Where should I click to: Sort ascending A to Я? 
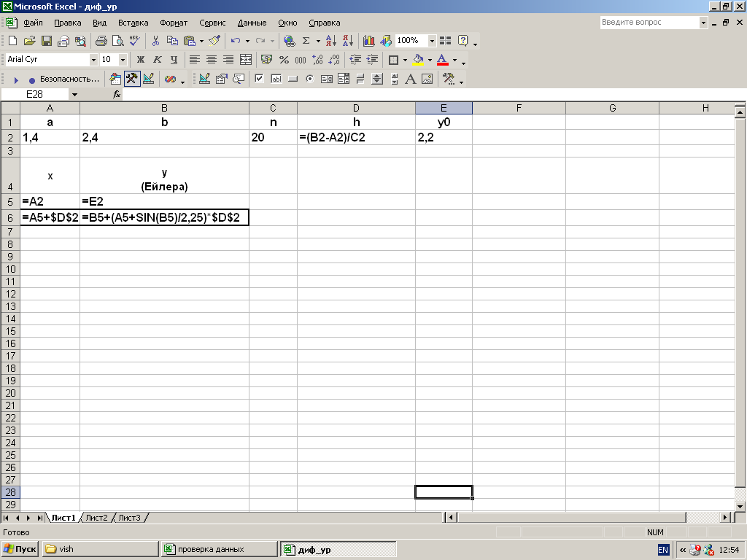331,41
